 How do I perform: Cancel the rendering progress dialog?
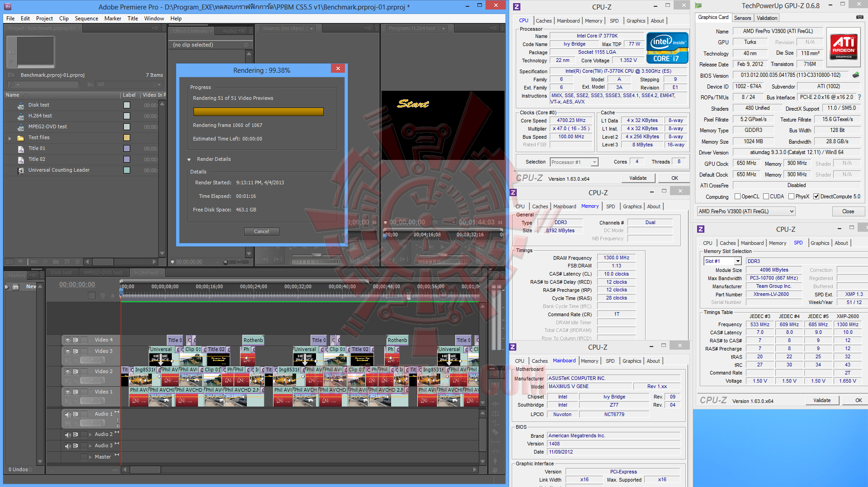coord(261,231)
